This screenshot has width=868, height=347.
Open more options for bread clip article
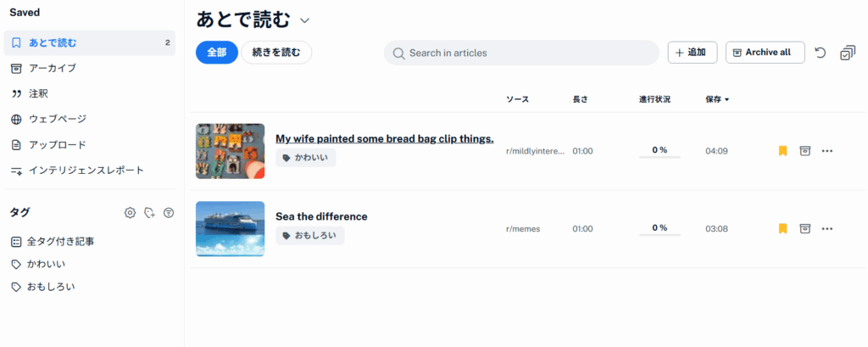pyautogui.click(x=827, y=151)
